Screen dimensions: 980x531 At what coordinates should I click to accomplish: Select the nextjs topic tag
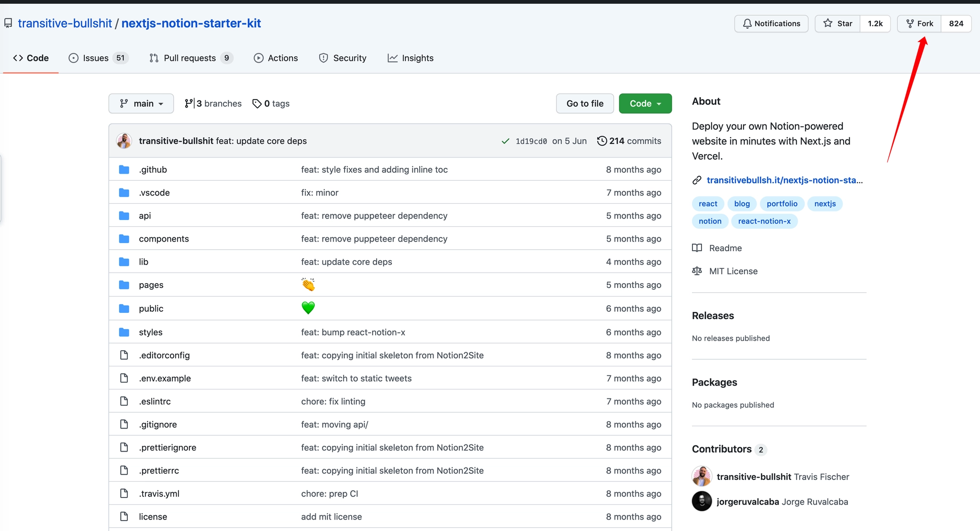(825, 204)
